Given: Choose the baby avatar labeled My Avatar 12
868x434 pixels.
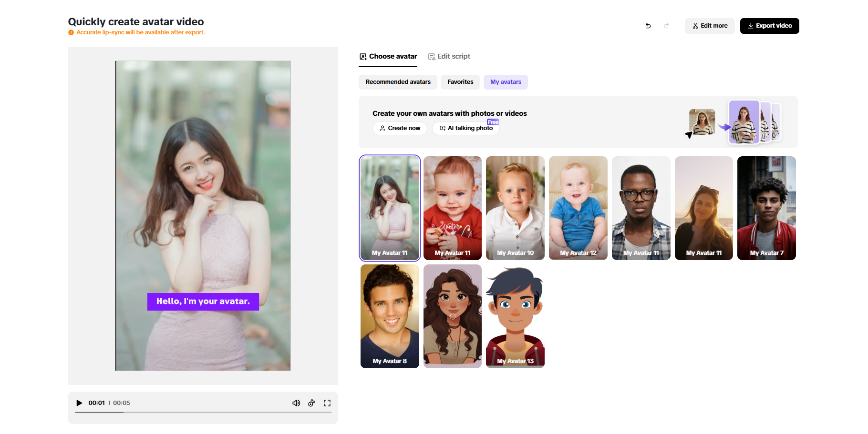Looking at the screenshot, I should [x=578, y=208].
